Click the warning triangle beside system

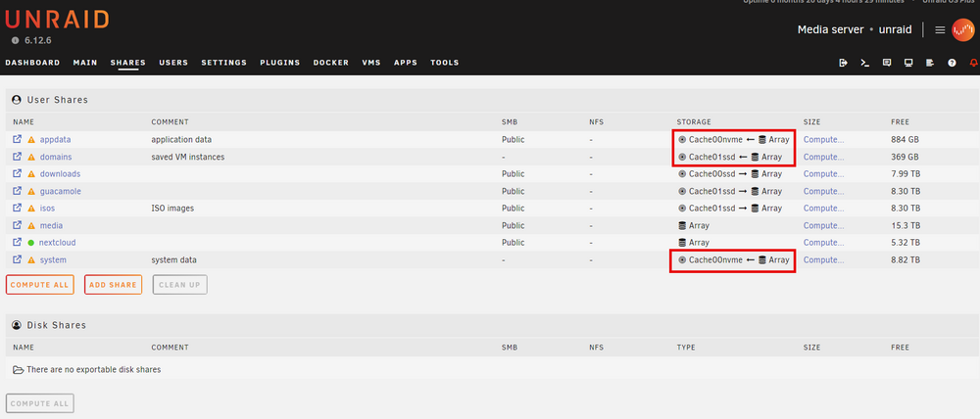point(31,259)
